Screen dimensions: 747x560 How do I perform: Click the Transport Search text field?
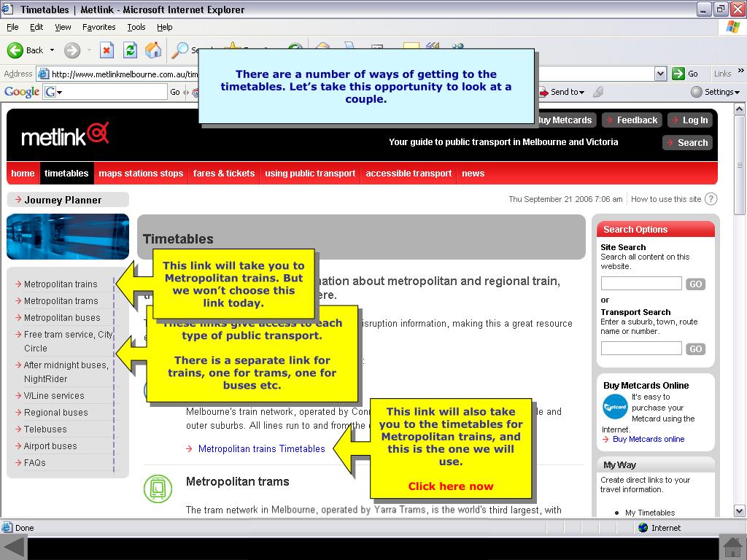point(641,349)
